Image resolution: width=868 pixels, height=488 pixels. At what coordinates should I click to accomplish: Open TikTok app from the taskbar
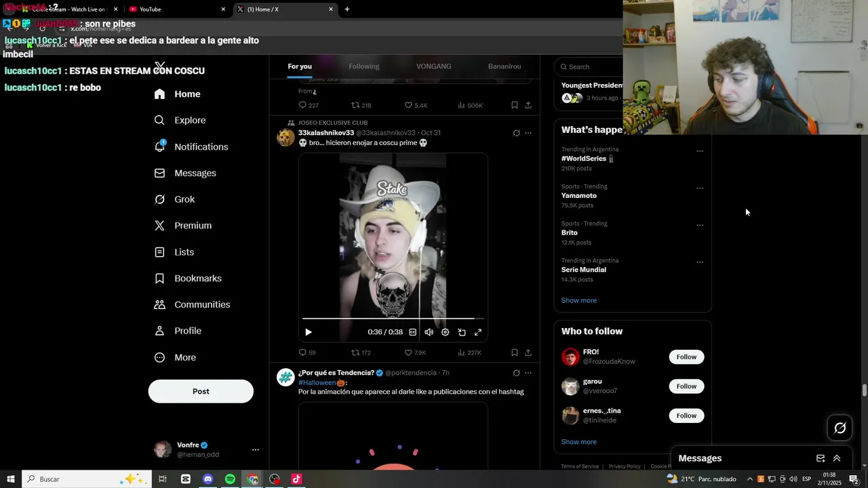pos(296,479)
